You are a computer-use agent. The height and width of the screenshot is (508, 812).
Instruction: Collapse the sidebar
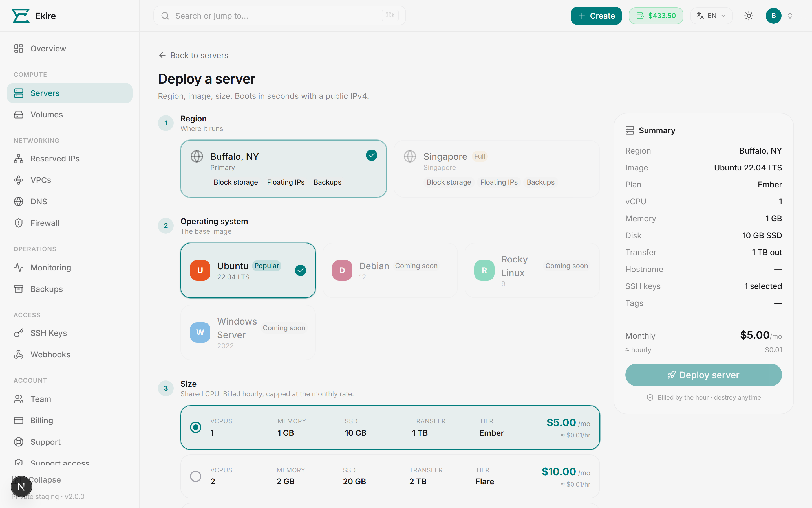pyautogui.click(x=44, y=480)
